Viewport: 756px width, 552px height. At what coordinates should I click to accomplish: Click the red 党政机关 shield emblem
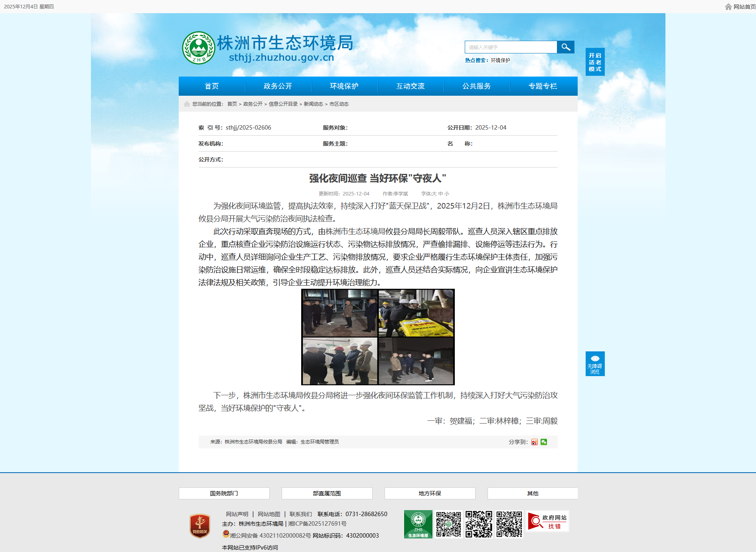200,526
